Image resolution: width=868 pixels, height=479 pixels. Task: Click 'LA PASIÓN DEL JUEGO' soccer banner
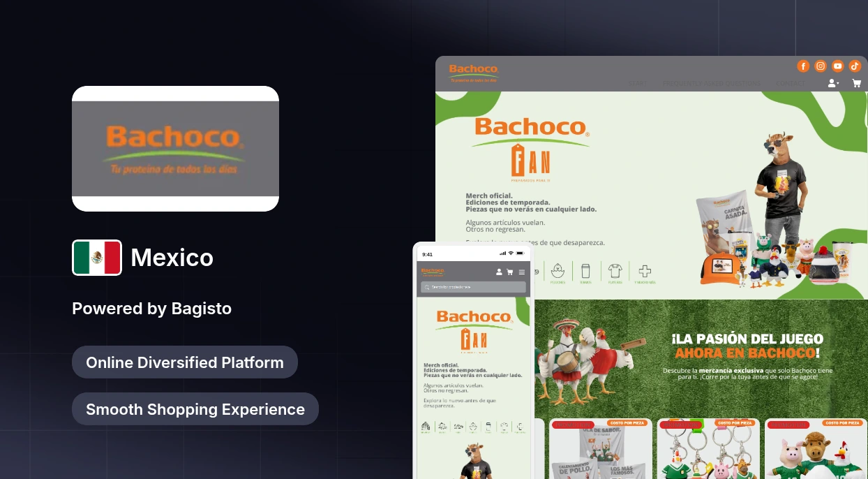coord(701,359)
